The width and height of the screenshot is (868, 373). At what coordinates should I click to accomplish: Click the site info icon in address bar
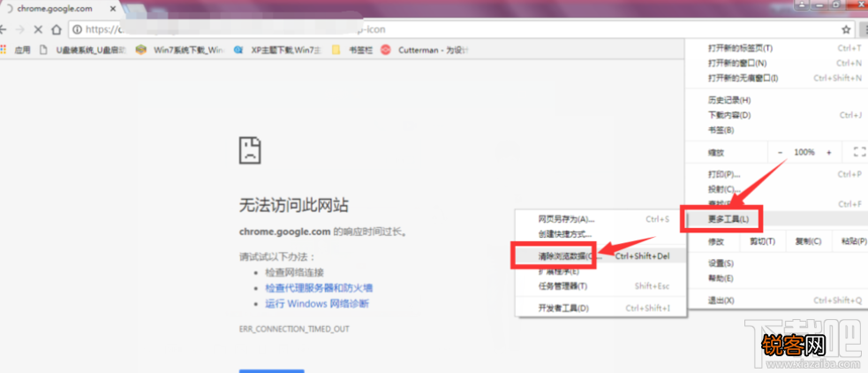tap(78, 29)
